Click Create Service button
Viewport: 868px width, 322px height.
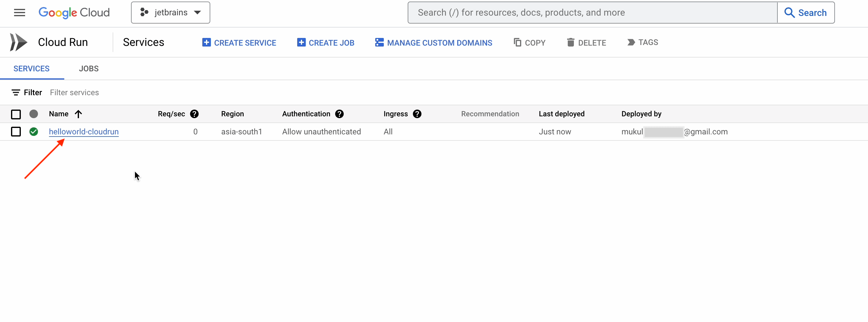(239, 43)
